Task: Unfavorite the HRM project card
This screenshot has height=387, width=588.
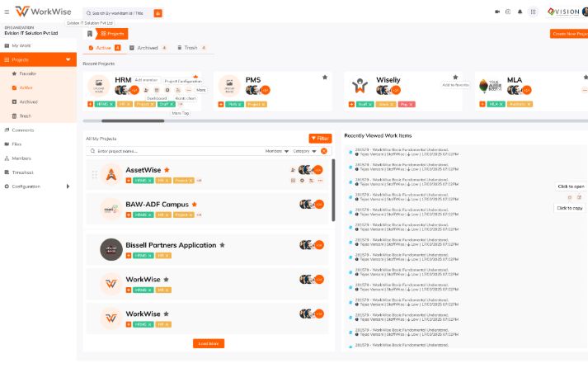Action: (195, 77)
